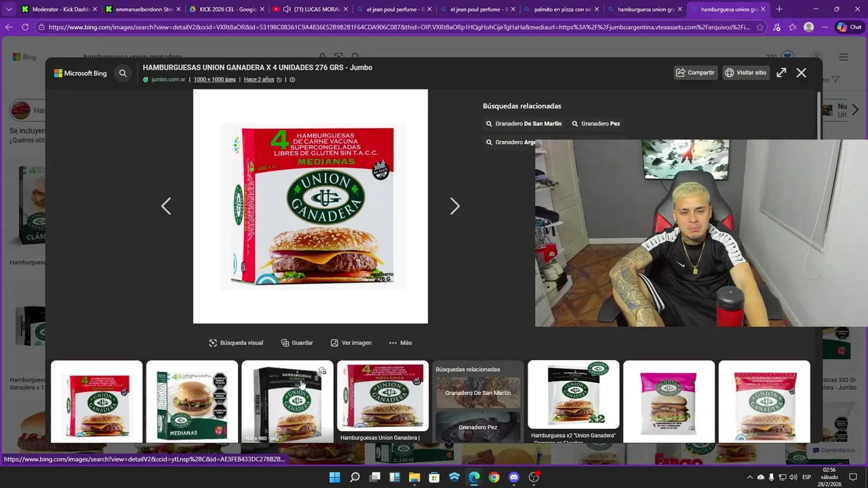Click the Visitar sitio button
Image resolution: width=868 pixels, height=488 pixels.
click(x=745, y=73)
